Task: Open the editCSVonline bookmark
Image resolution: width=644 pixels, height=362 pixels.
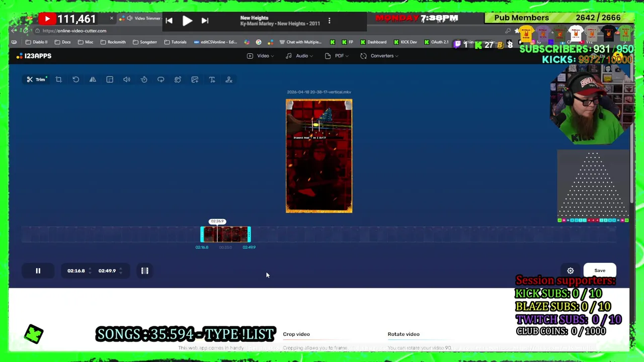Action: pyautogui.click(x=215, y=42)
